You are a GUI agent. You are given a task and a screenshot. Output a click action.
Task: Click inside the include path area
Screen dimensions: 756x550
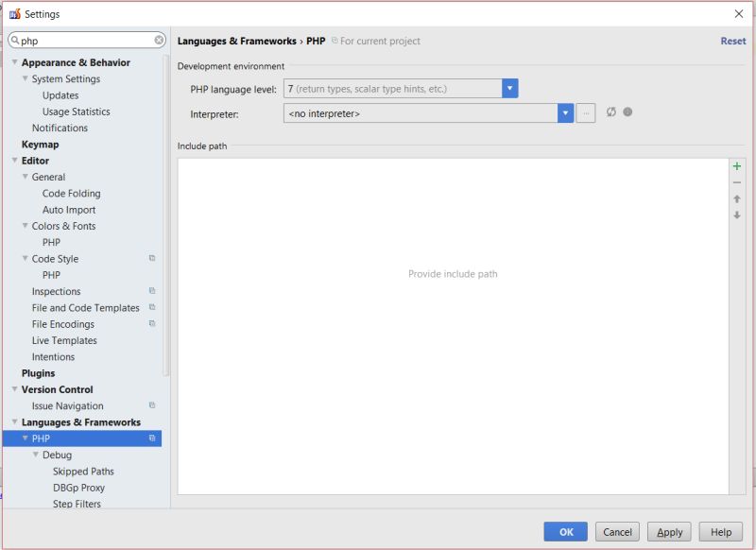point(454,274)
